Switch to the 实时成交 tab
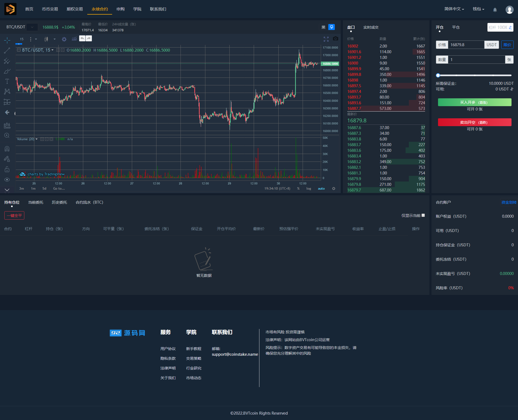The width and height of the screenshot is (518, 420). coord(371,27)
